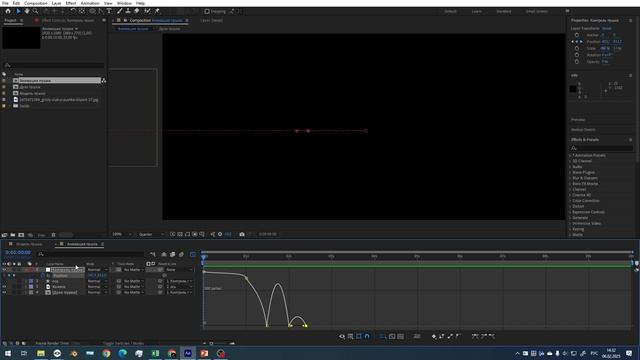Open layer 1 Parent None dropdown
Image resolution: width=640 pixels, height=360 pixels.
coord(179,270)
